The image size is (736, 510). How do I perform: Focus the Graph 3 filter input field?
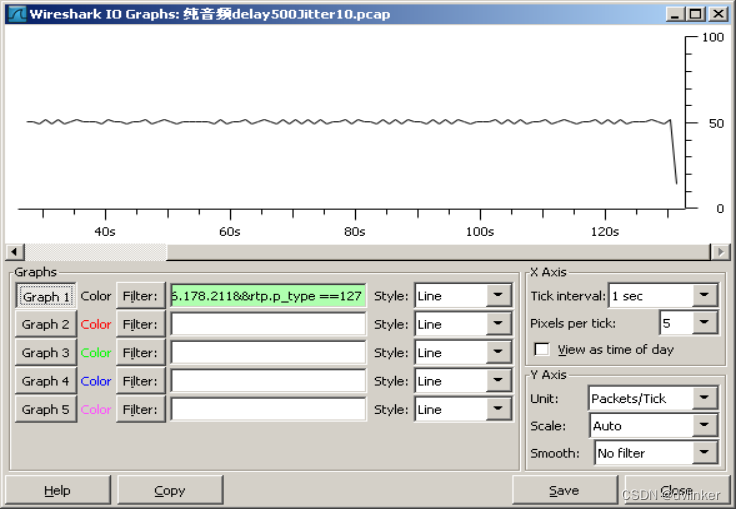(x=268, y=352)
